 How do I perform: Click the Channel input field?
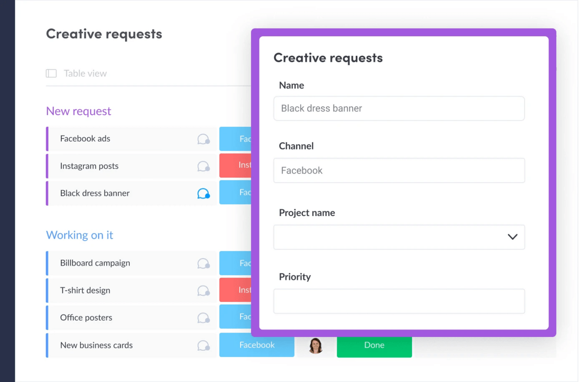pos(399,170)
